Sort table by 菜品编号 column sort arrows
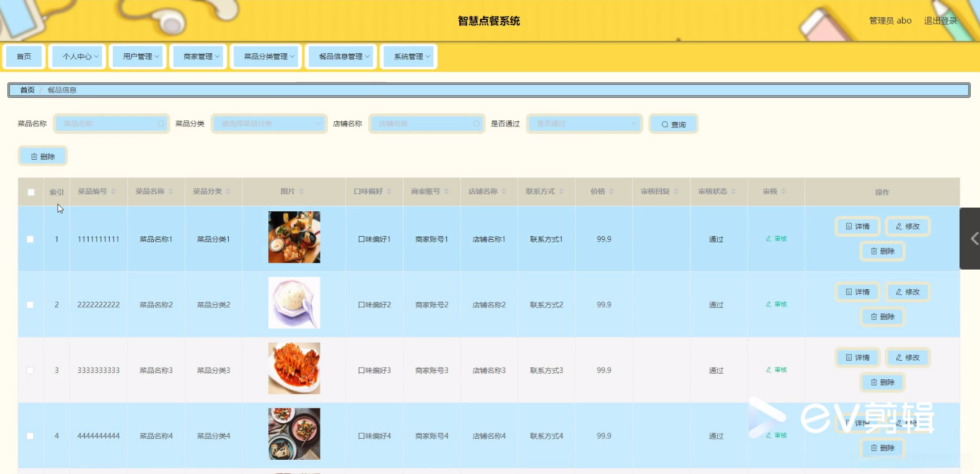 [113, 191]
